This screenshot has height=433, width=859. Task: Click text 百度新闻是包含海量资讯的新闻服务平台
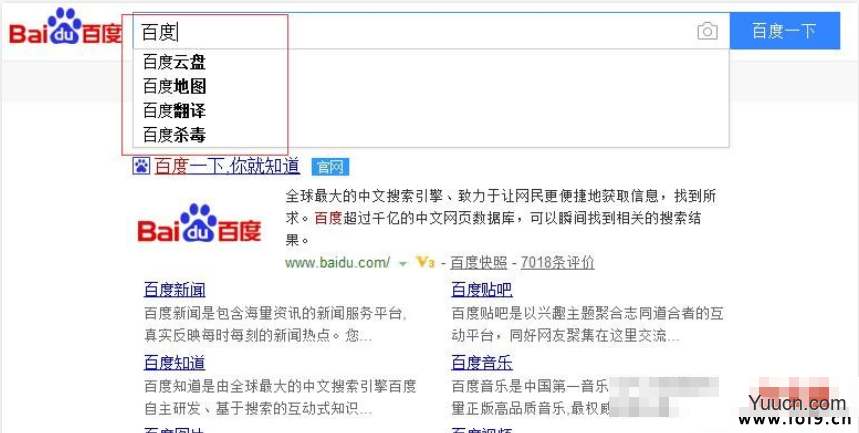(276, 314)
